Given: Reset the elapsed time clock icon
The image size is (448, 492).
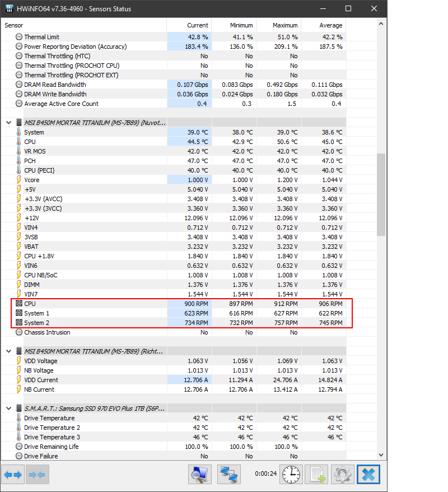Looking at the screenshot, I should 291,475.
